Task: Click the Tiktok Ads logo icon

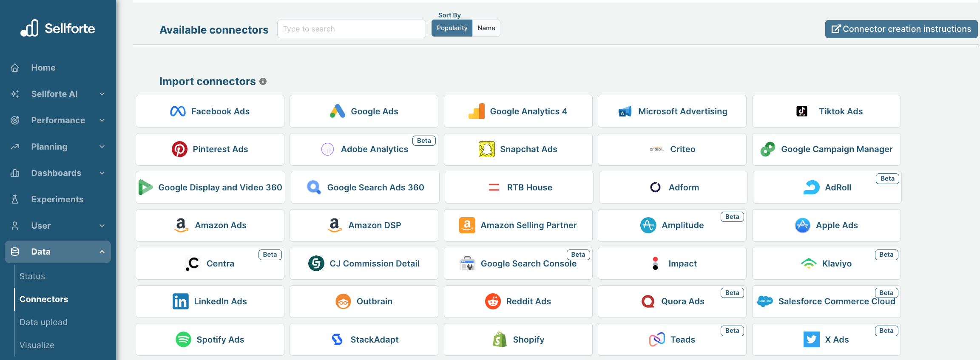Action: (x=802, y=111)
